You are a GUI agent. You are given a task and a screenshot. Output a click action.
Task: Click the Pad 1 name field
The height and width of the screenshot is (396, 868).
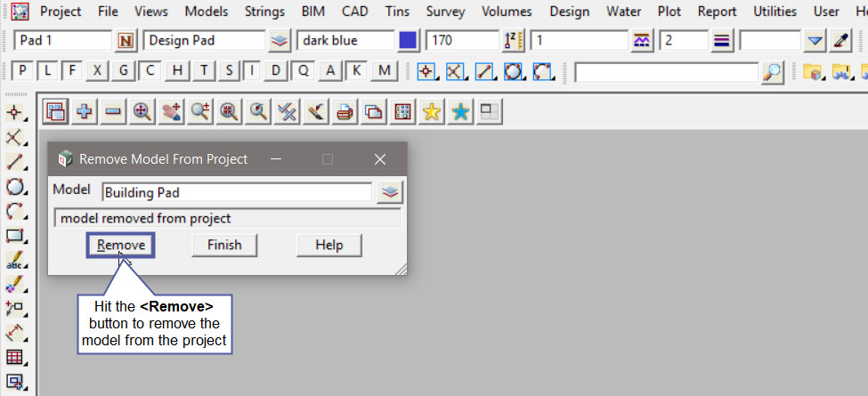click(63, 40)
